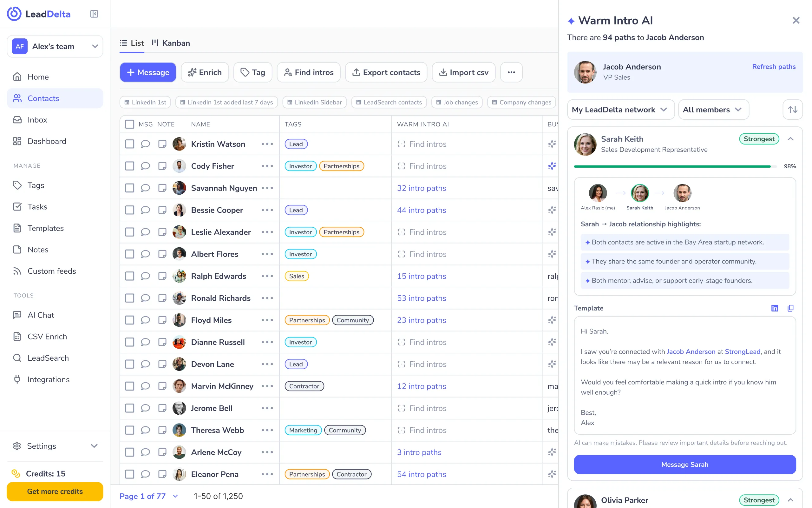Click message icon for Floyd Miles
This screenshot has width=812, height=508.
tap(145, 320)
